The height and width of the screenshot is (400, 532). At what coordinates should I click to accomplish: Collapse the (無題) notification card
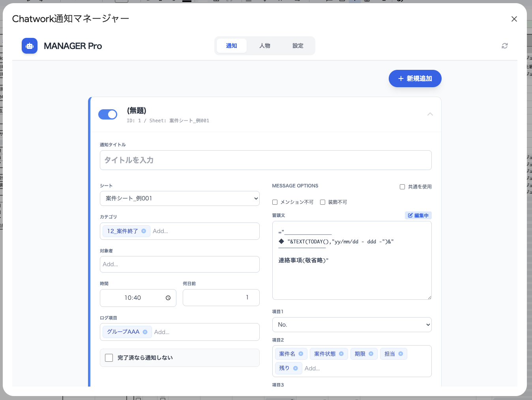[430, 114]
